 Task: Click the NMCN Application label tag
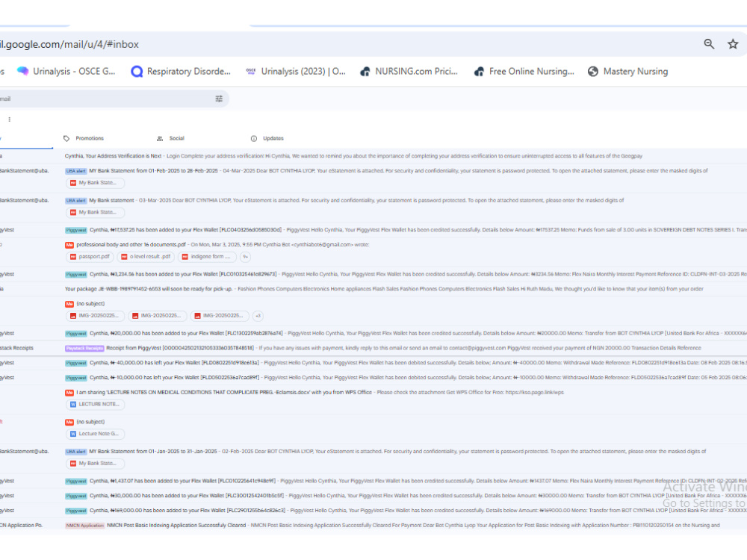pos(85,525)
